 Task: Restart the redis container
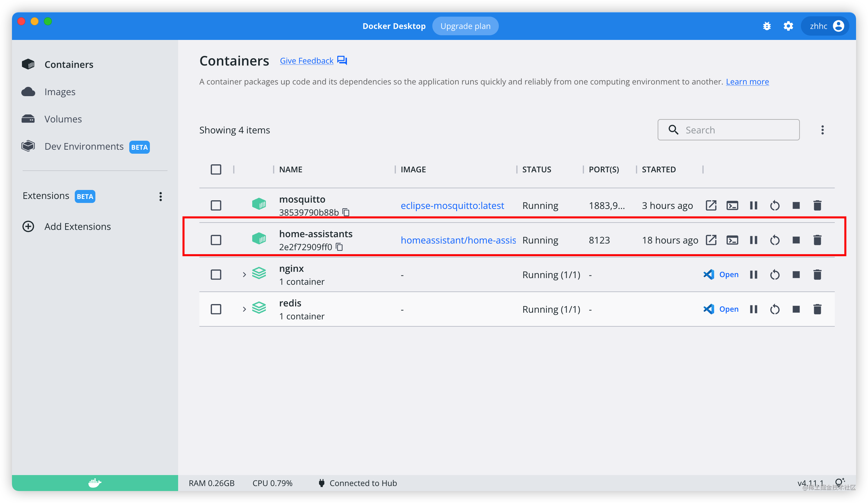point(775,309)
